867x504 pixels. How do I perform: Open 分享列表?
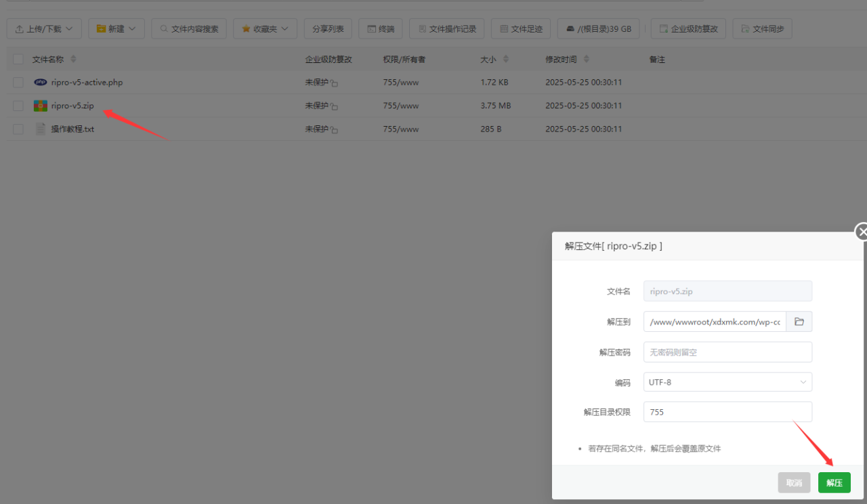pyautogui.click(x=328, y=28)
